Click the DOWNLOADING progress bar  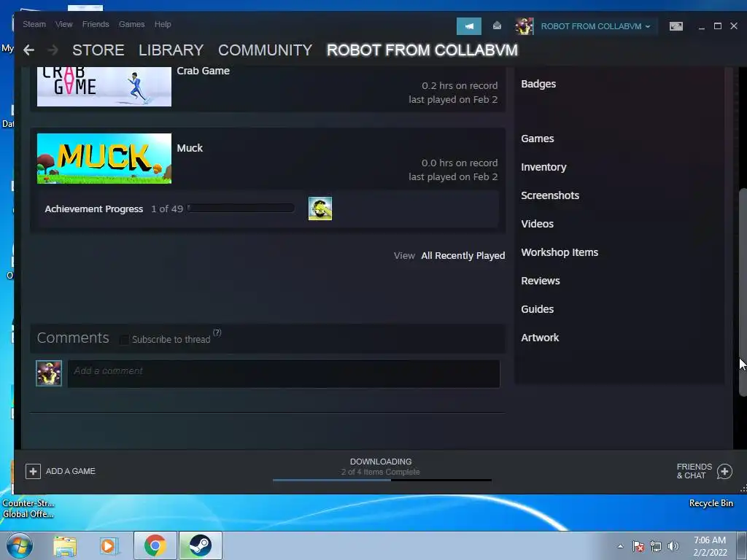coord(382,480)
